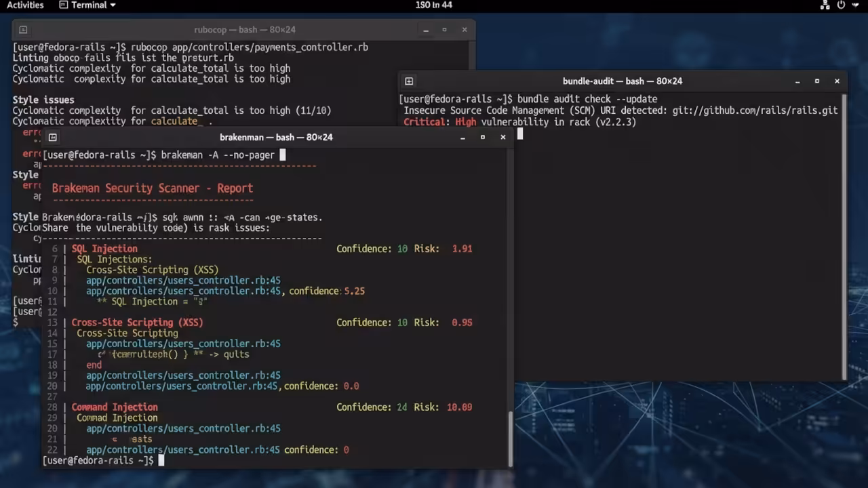Click 'Risk: 0.95' value

click(443, 323)
